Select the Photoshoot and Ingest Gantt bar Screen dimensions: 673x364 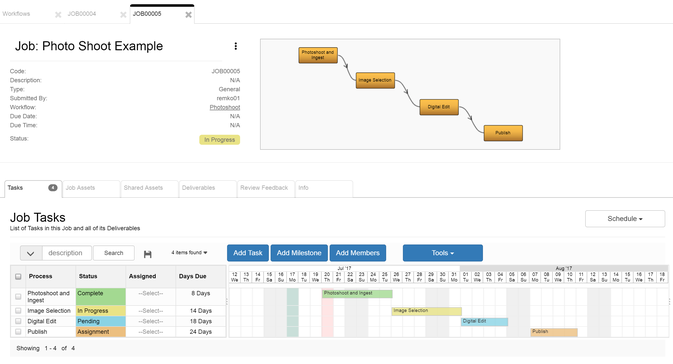pyautogui.click(x=357, y=294)
